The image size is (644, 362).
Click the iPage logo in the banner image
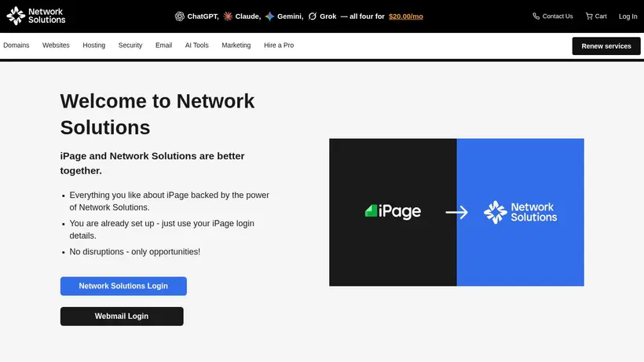(x=393, y=211)
